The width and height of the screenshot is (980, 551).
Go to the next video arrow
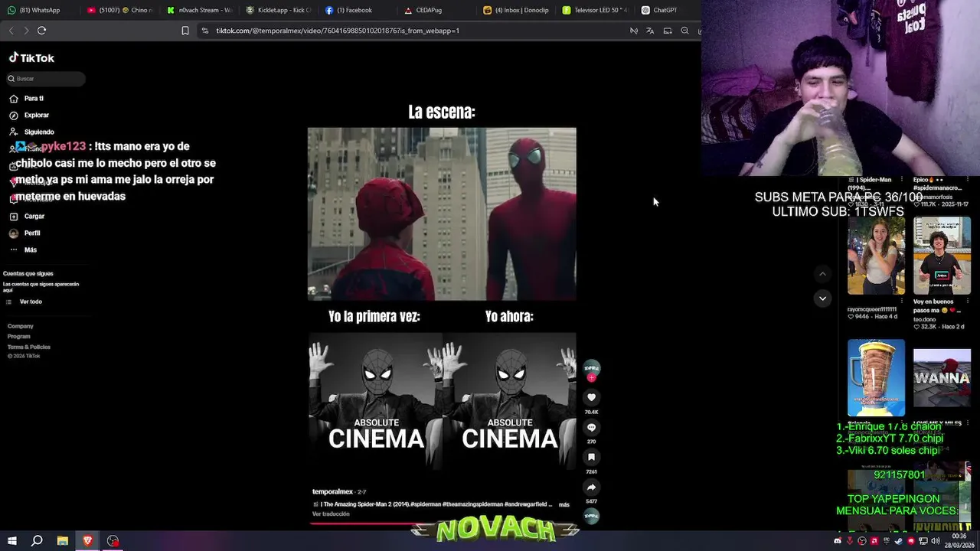click(822, 298)
